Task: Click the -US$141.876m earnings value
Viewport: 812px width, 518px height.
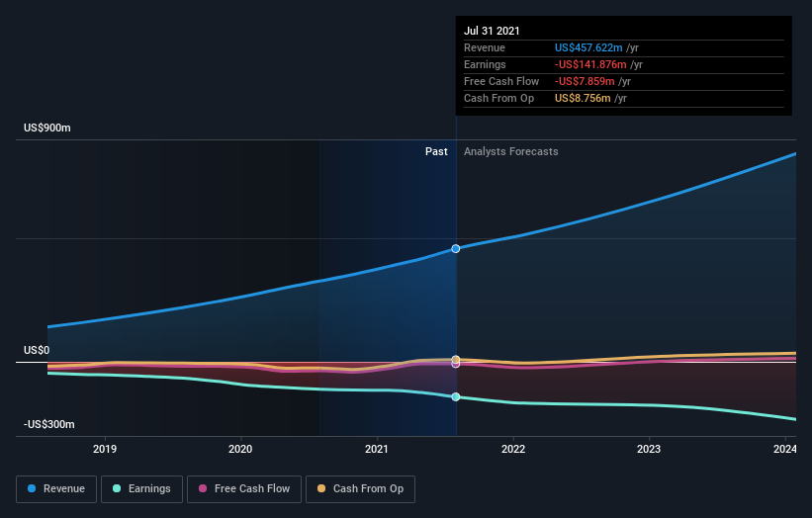Action: (590, 64)
